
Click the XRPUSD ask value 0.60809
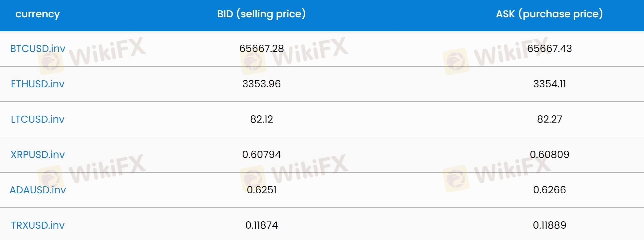549,155
